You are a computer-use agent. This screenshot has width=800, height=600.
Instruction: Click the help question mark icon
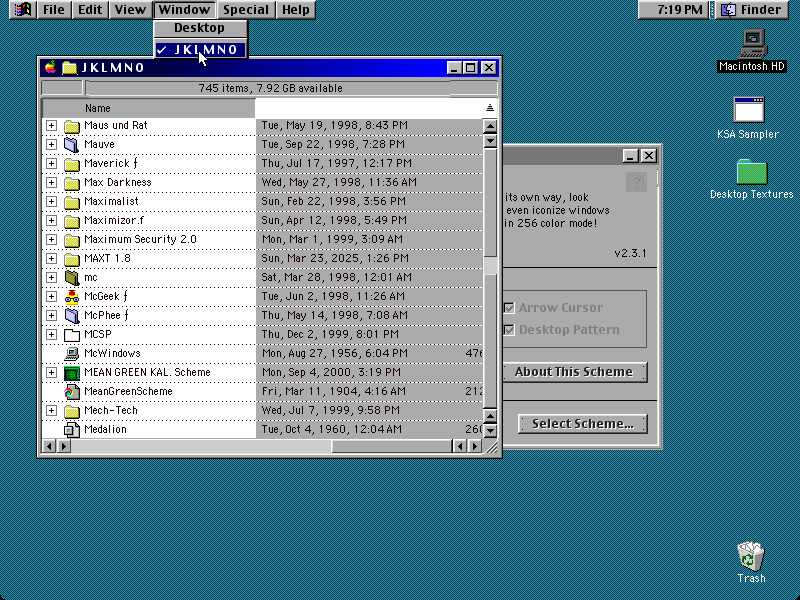[636, 182]
